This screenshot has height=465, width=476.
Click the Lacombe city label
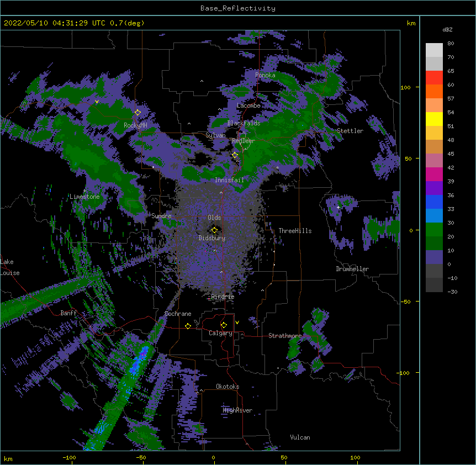(x=248, y=105)
